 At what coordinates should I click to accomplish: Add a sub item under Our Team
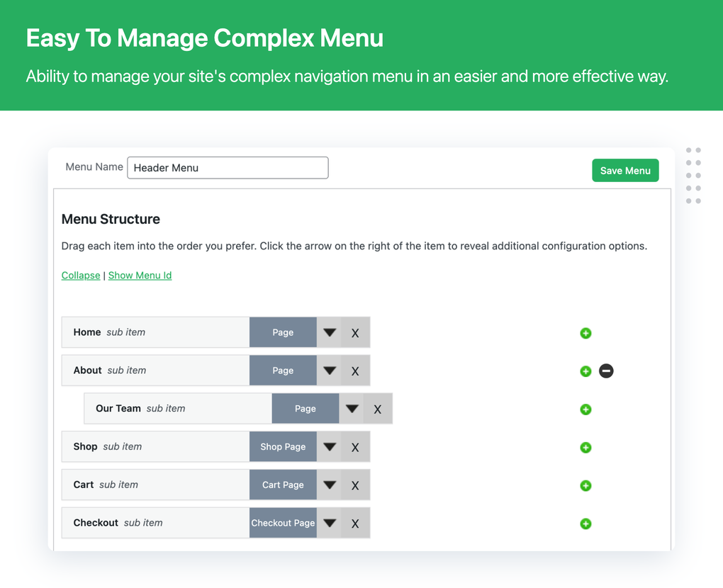pos(585,409)
